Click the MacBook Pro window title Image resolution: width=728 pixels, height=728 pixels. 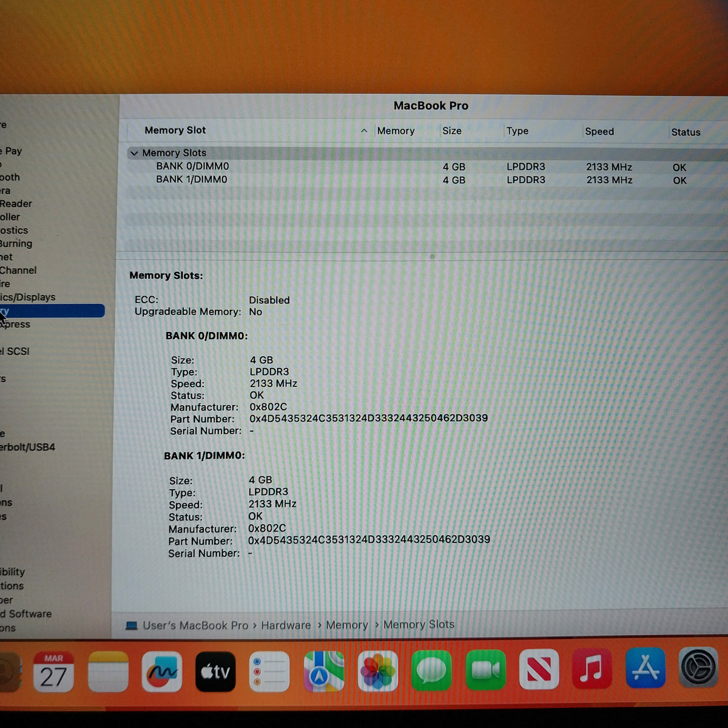431,106
